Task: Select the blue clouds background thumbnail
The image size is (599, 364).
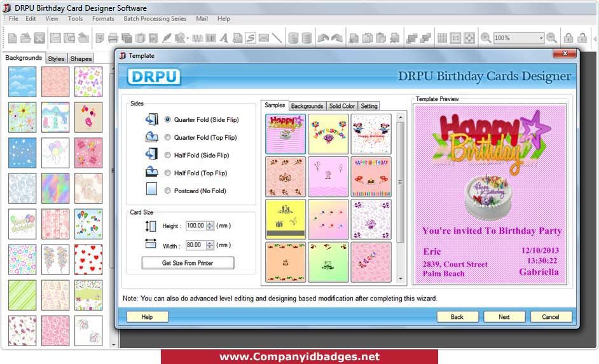Action: point(22,82)
